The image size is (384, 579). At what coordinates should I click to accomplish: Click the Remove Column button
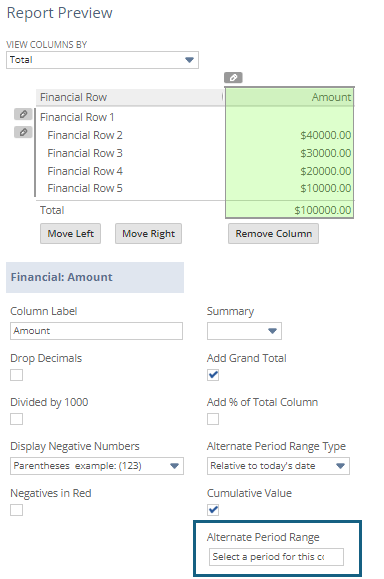point(274,233)
